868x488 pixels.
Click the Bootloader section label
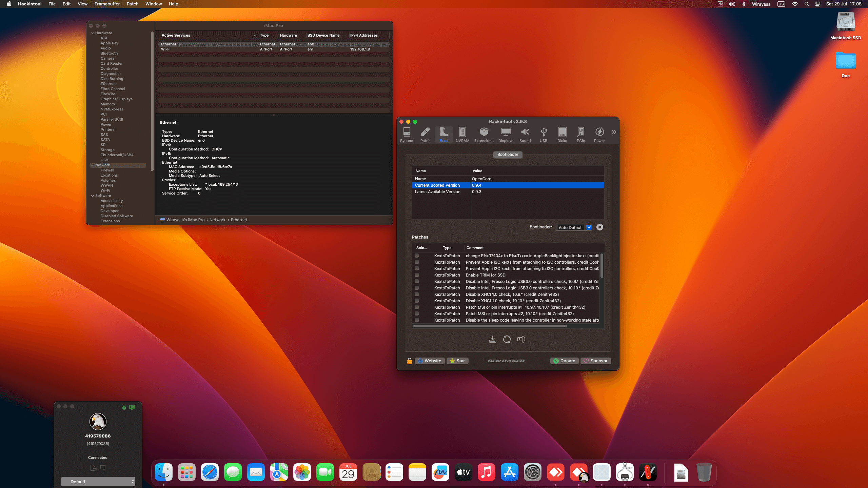(508, 155)
